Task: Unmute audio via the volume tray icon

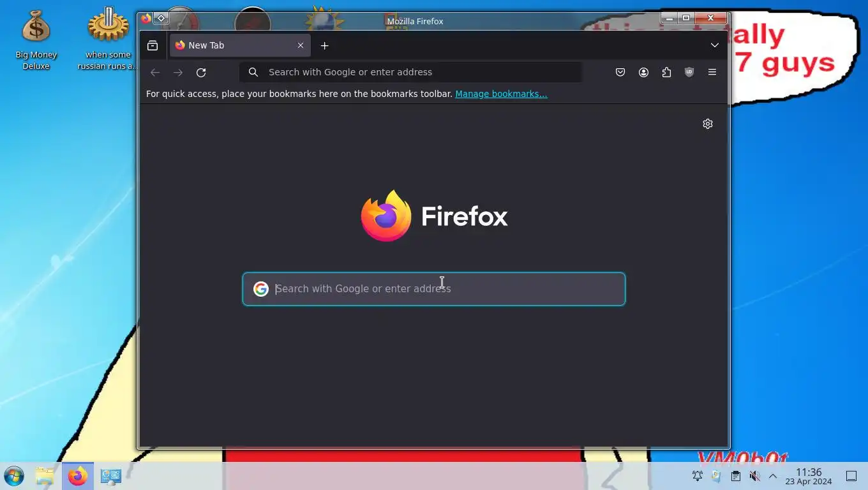Action: [754, 476]
